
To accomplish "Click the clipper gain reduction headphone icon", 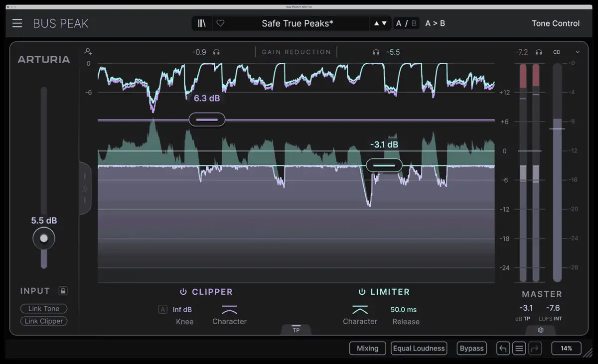I will [x=216, y=52].
